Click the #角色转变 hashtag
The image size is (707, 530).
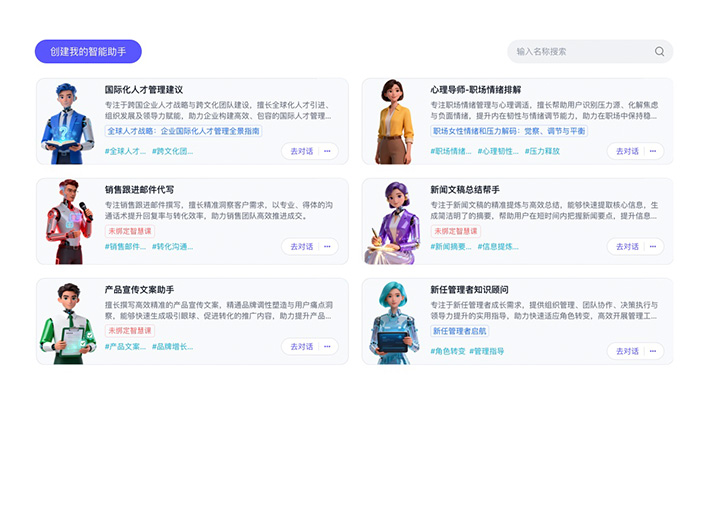[x=448, y=351]
